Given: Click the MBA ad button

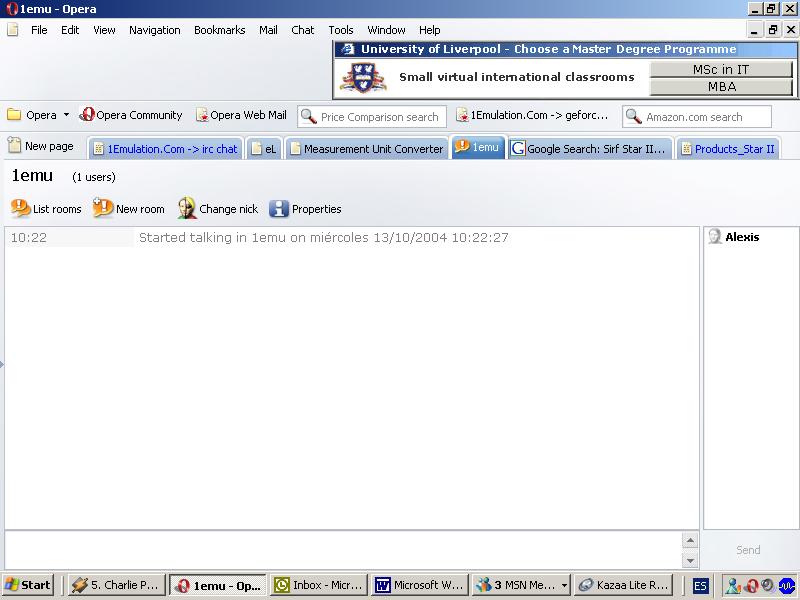Looking at the screenshot, I should click(x=721, y=87).
